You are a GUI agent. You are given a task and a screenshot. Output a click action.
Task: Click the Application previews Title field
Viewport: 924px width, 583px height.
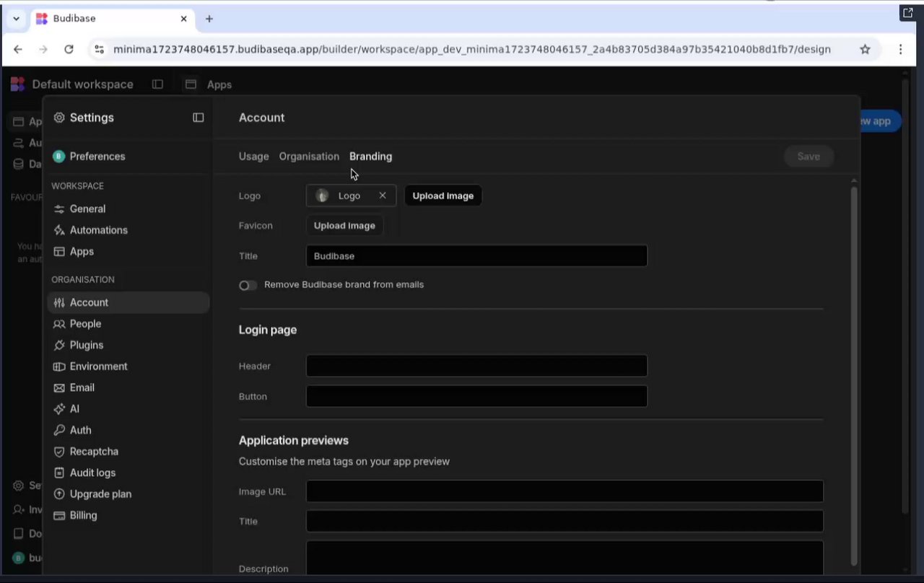coord(565,521)
